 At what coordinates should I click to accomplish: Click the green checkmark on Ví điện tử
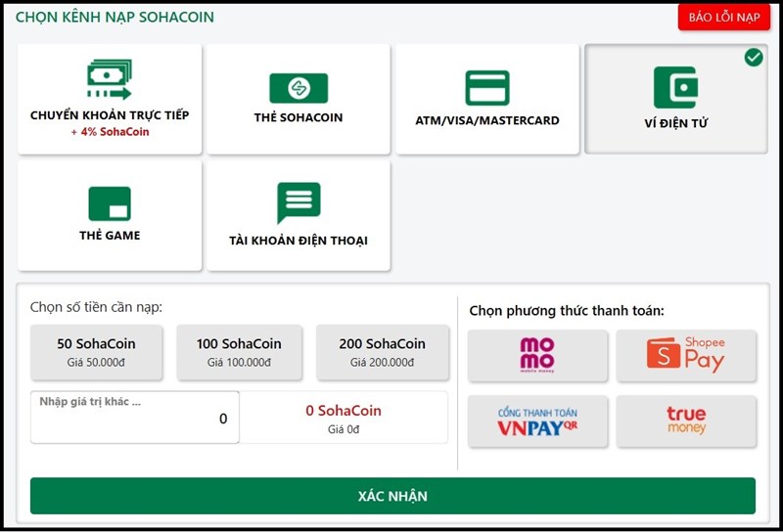coord(754,58)
